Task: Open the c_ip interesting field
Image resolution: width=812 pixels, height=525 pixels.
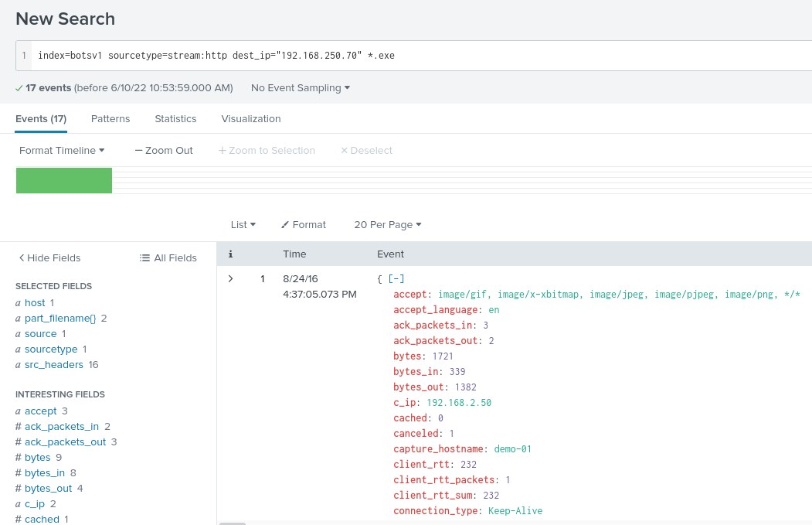Action: [35, 504]
